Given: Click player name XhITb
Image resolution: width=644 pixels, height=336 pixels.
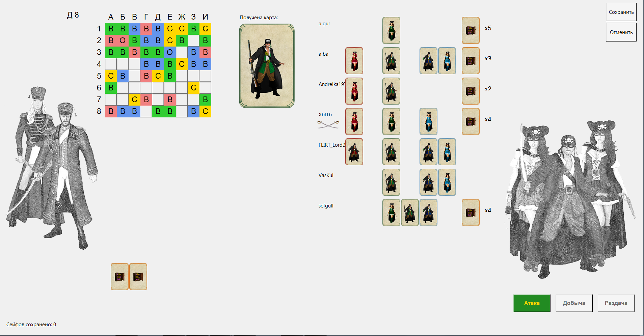Looking at the screenshot, I should [x=325, y=115].
